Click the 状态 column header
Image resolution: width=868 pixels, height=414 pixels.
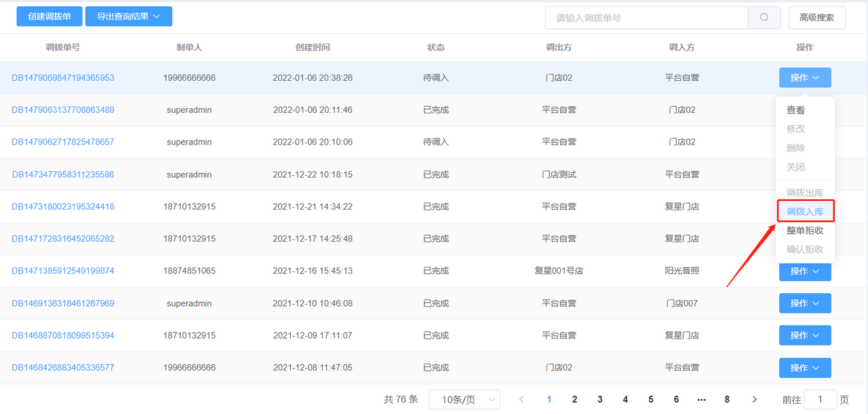(x=436, y=48)
